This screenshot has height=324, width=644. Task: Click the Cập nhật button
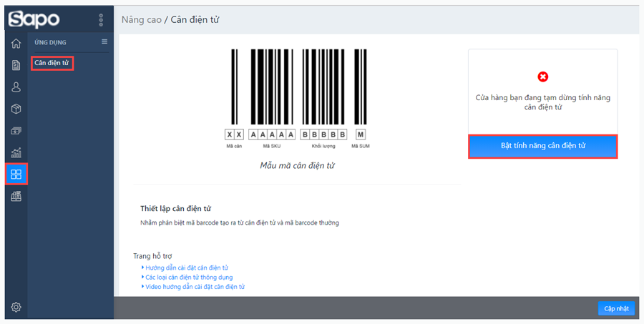[x=616, y=308]
